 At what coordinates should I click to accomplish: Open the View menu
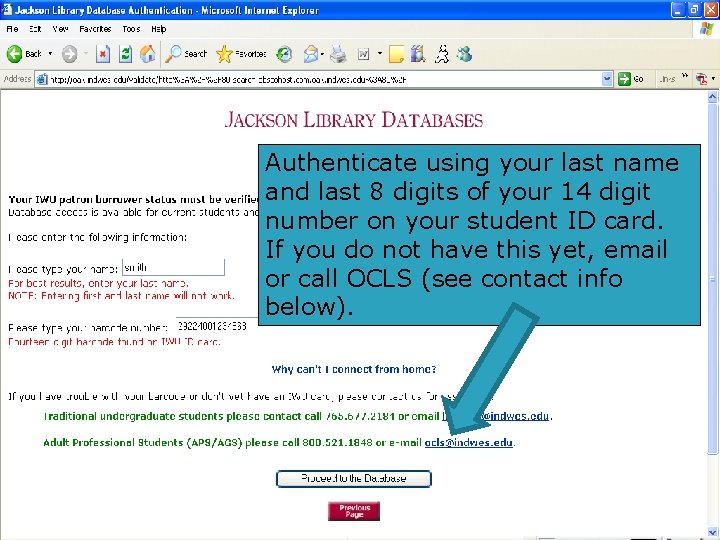coord(60,29)
